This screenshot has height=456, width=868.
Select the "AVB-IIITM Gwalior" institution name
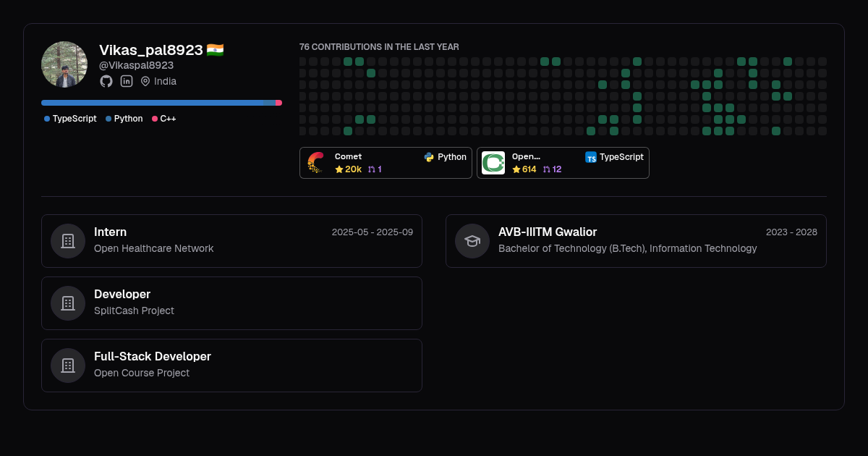[x=548, y=232]
